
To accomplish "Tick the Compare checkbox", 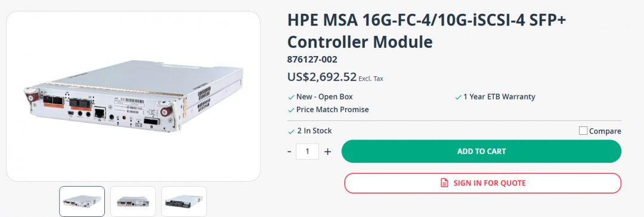I will coord(583,131).
